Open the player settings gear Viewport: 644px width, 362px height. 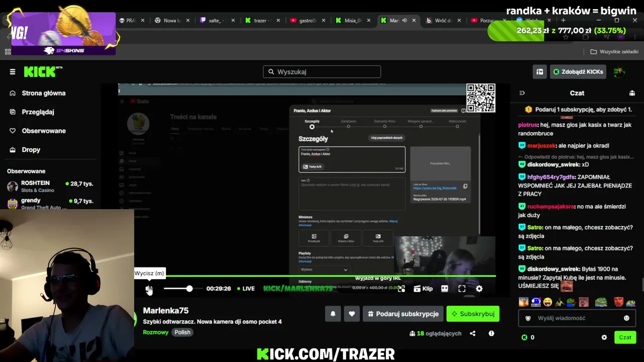479,289
